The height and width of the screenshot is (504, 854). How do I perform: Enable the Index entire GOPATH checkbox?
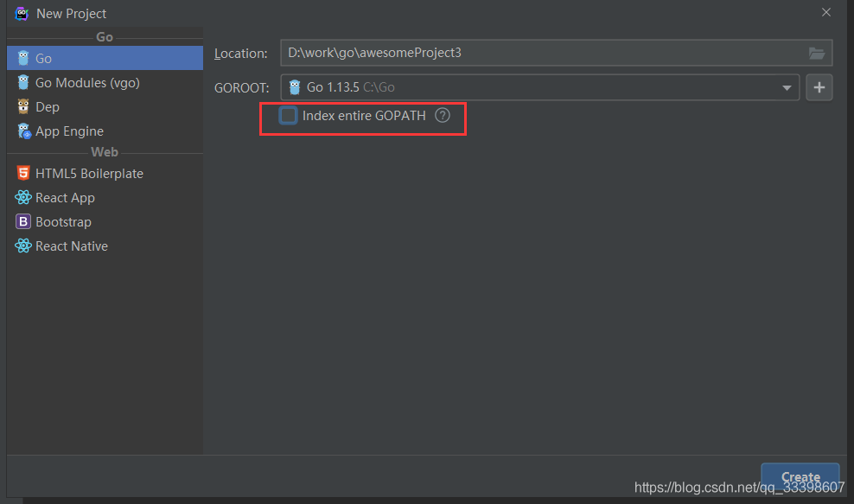click(289, 116)
